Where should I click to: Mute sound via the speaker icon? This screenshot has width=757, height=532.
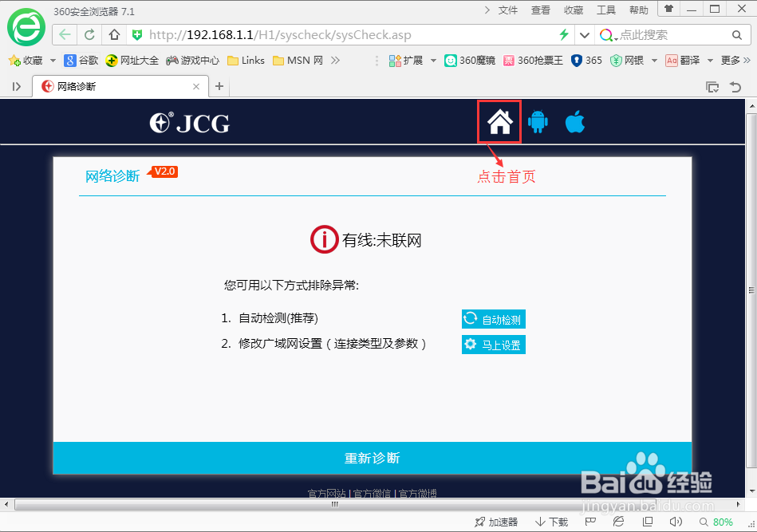[x=676, y=521]
